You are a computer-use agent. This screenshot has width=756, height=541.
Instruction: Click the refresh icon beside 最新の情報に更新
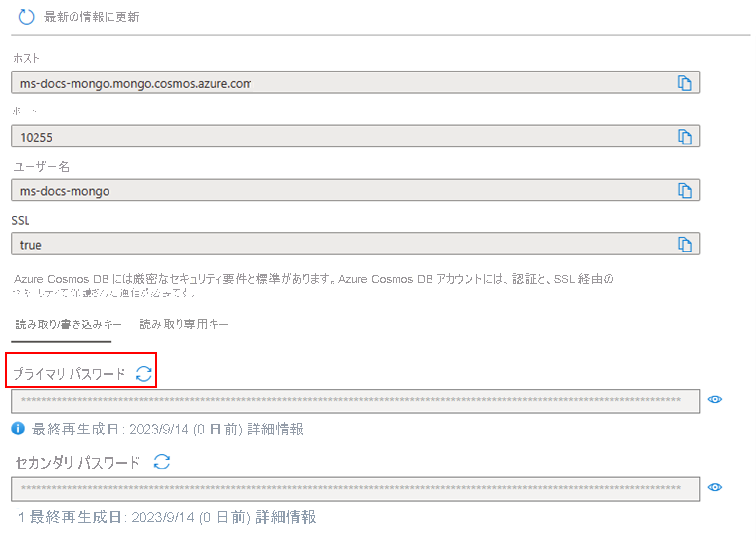tap(26, 17)
